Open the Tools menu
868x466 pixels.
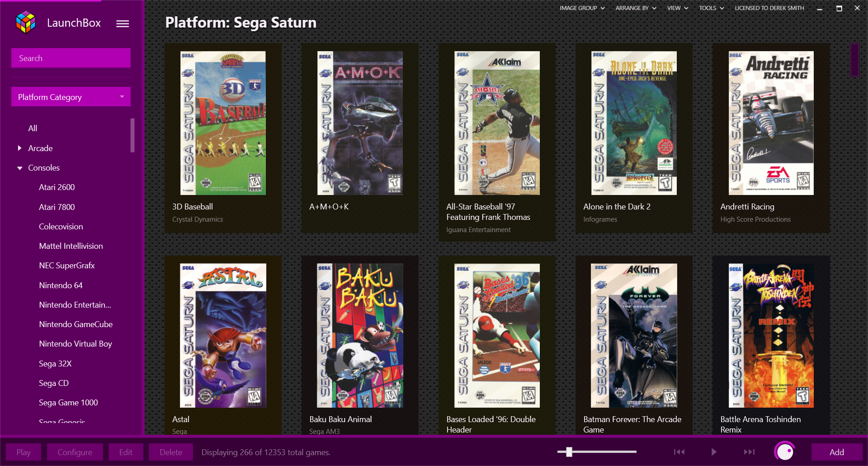coord(712,8)
